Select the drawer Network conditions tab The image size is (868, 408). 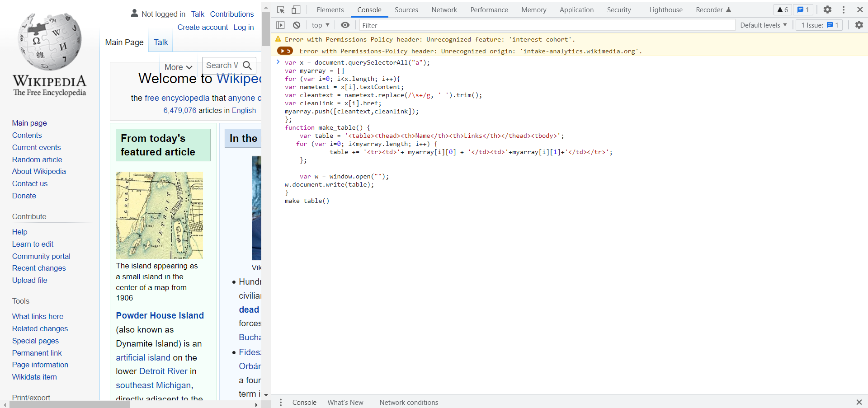(x=409, y=402)
